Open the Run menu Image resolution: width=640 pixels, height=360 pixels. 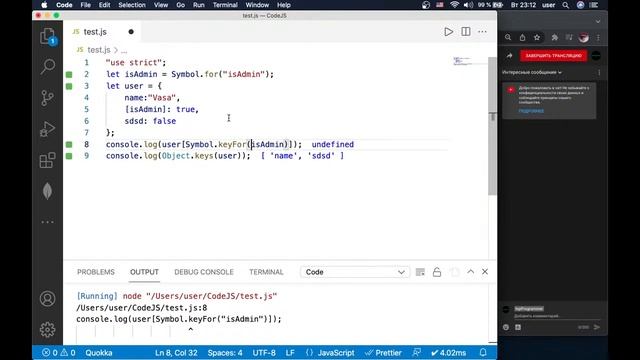tap(199, 5)
